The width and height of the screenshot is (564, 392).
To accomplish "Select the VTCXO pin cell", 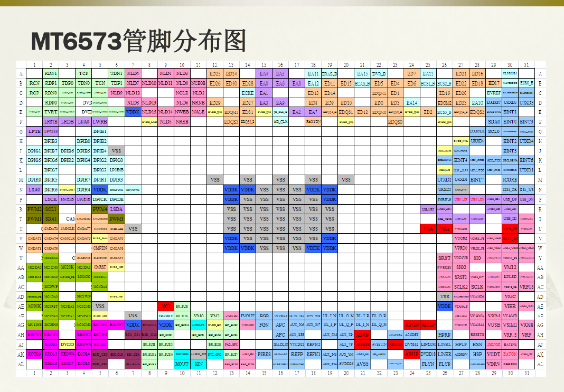I will 297,344.
